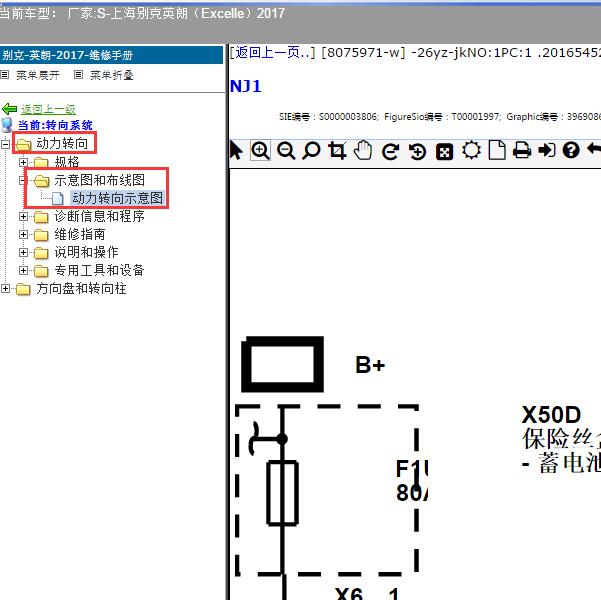Select the 诊断信息和程序 tree label
Image resolution: width=601 pixels, height=600 pixels.
coord(99,216)
